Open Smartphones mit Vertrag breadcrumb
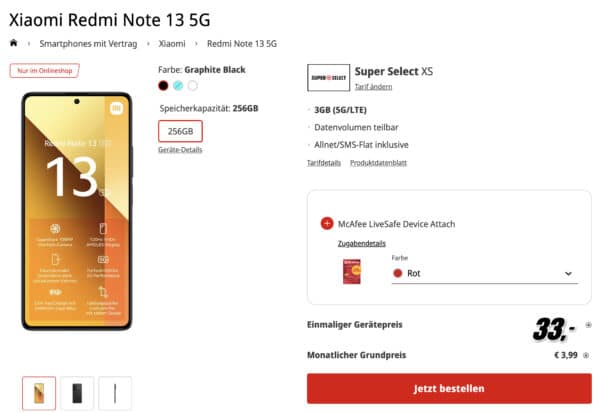The image size is (600, 413). (88, 44)
